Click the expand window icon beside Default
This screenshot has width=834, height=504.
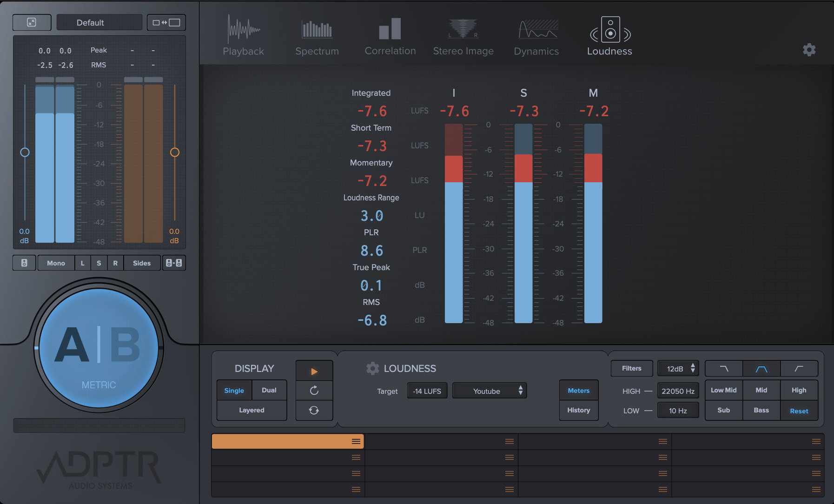(x=32, y=22)
